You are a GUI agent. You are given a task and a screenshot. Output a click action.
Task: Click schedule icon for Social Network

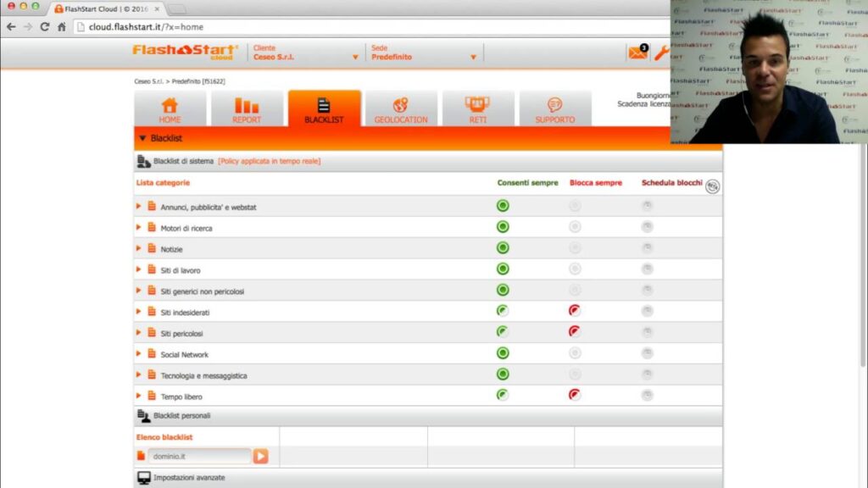tap(647, 353)
